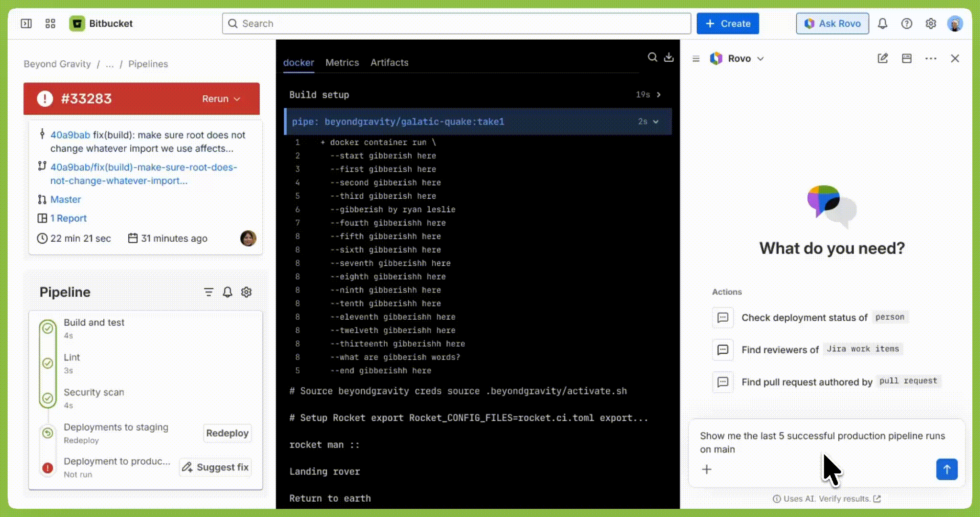Open Uses AI Verify results link
Viewport: 980px width, 517px height.
(827, 499)
